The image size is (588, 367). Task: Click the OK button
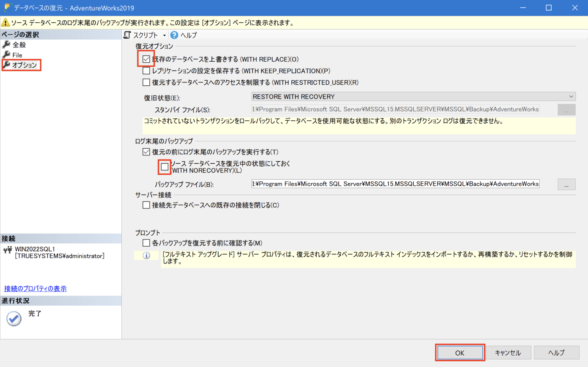(460, 352)
